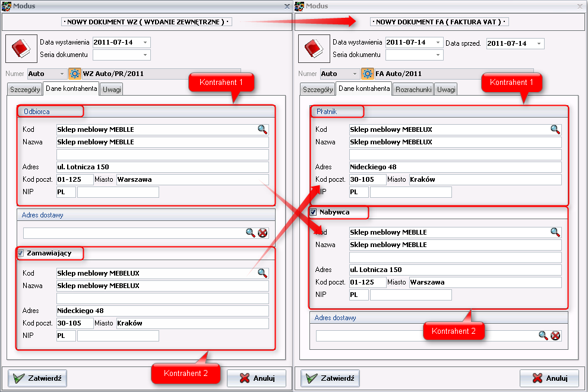
Task: Click Płatnik Miasto field Kraków
Action: (485, 179)
